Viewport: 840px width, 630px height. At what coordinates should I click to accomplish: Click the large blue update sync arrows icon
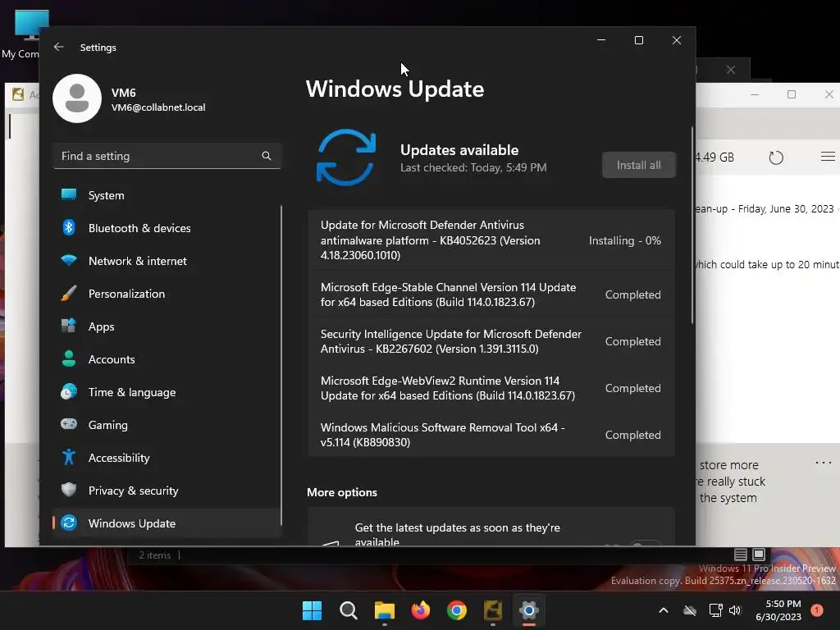(346, 157)
